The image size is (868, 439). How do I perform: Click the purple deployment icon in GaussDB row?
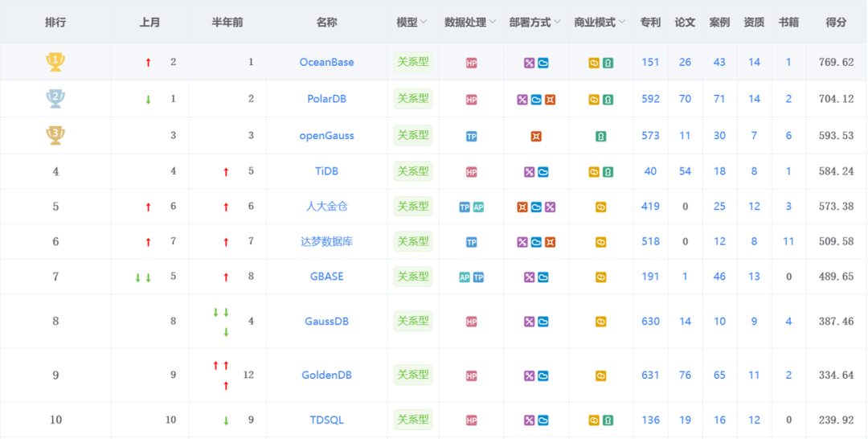click(529, 322)
